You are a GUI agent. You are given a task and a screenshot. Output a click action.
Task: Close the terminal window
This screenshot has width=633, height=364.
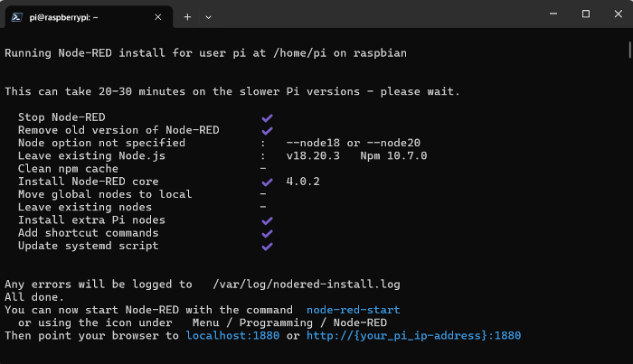(x=618, y=14)
